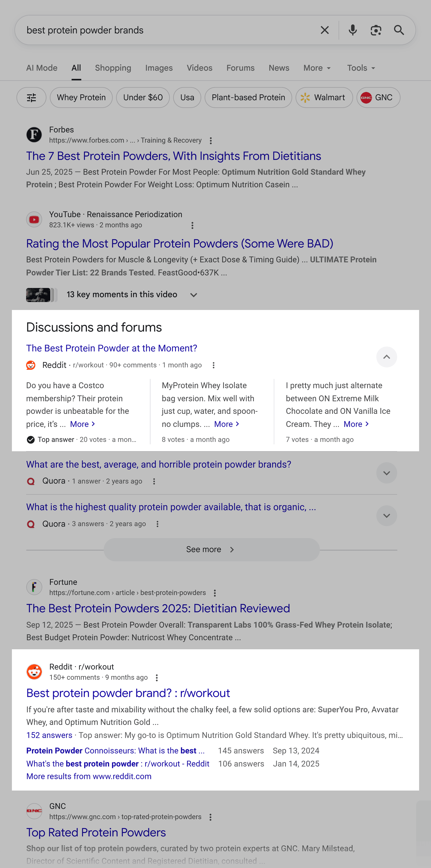431x868 pixels.
Task: Open Forbes 7 Best Protein Powders link
Action: [174, 156]
